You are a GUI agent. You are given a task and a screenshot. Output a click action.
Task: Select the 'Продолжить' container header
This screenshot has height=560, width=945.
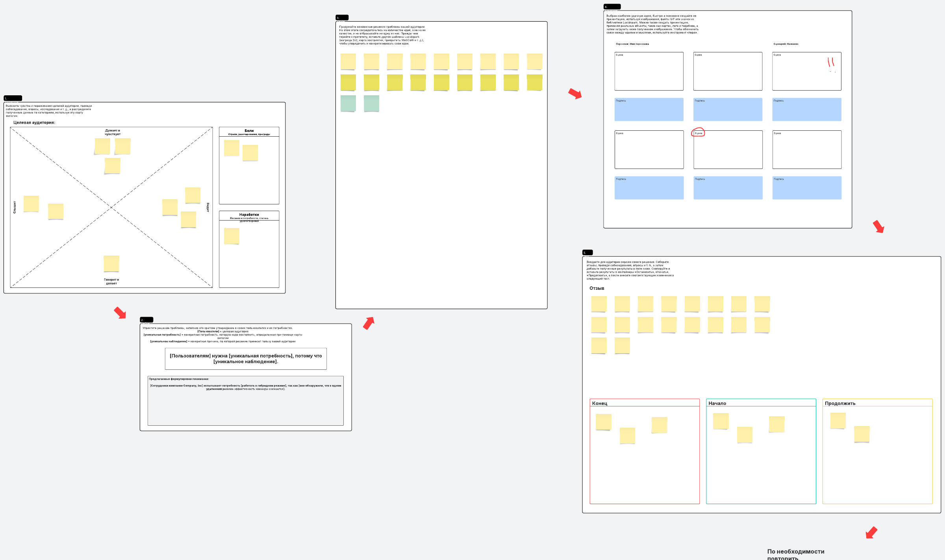[840, 403]
